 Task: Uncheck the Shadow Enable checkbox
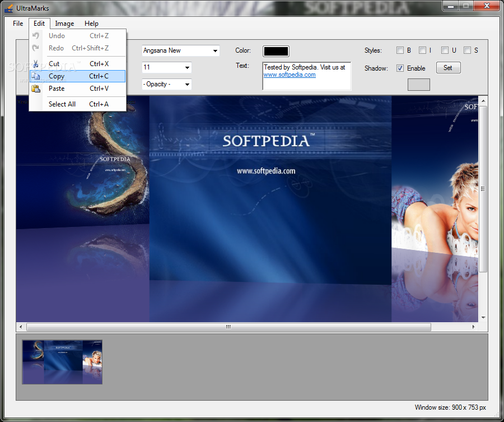(x=400, y=68)
